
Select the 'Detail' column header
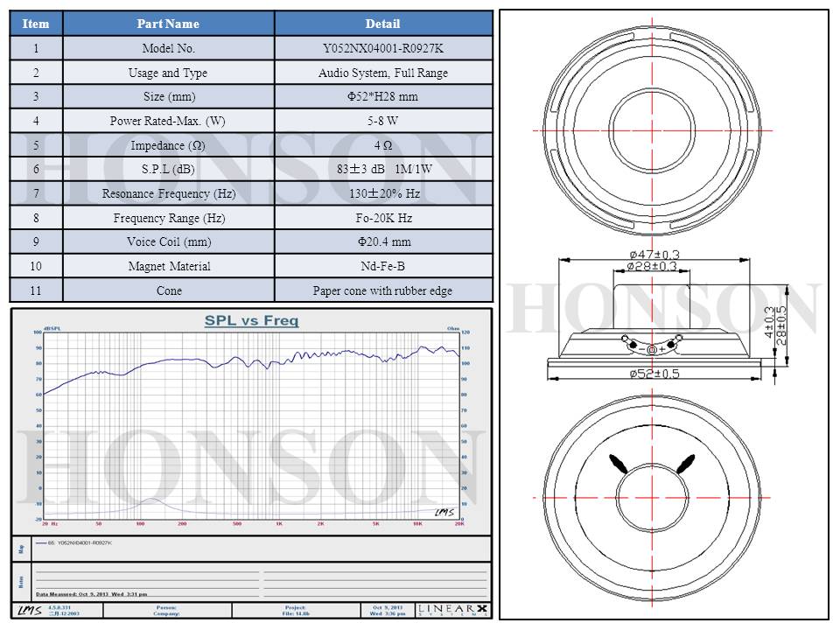click(x=383, y=24)
